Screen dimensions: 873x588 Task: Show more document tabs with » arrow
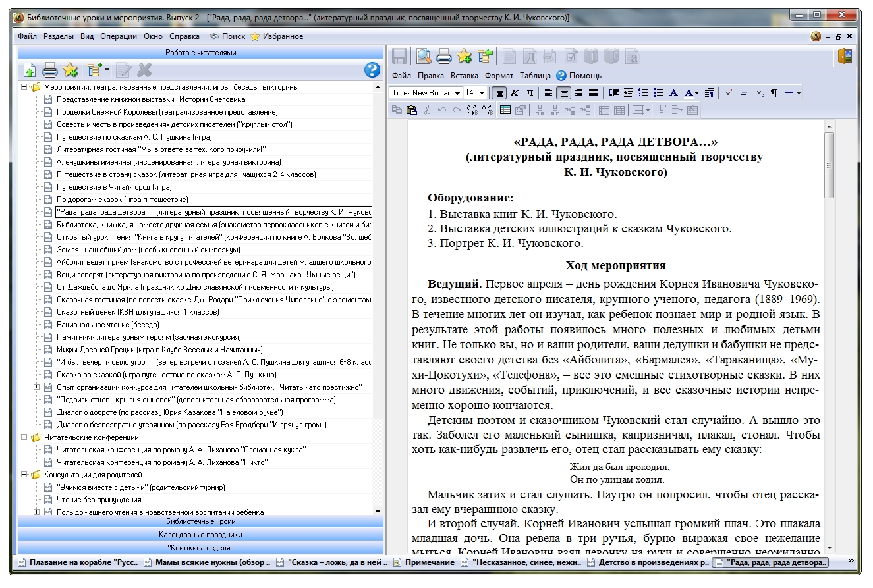[851, 562]
